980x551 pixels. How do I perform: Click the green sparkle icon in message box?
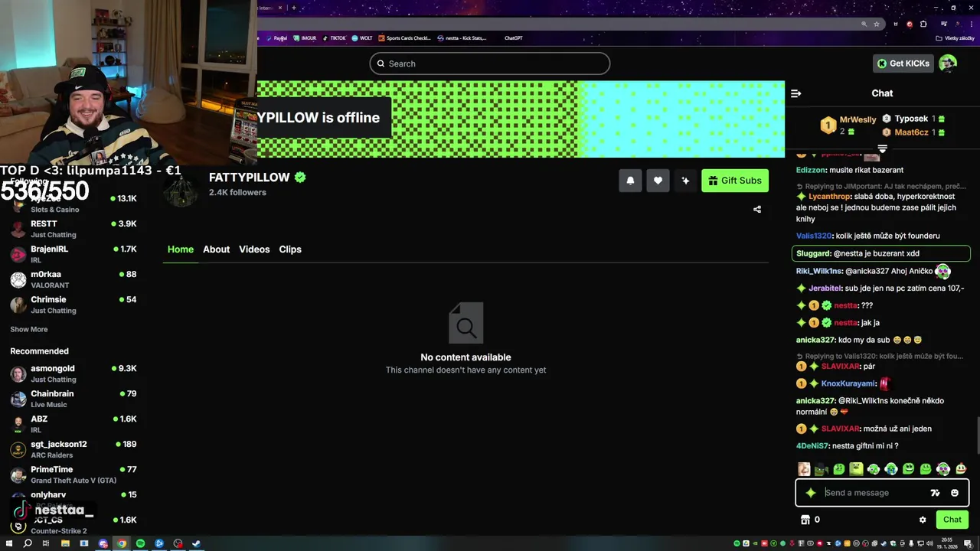click(x=811, y=493)
